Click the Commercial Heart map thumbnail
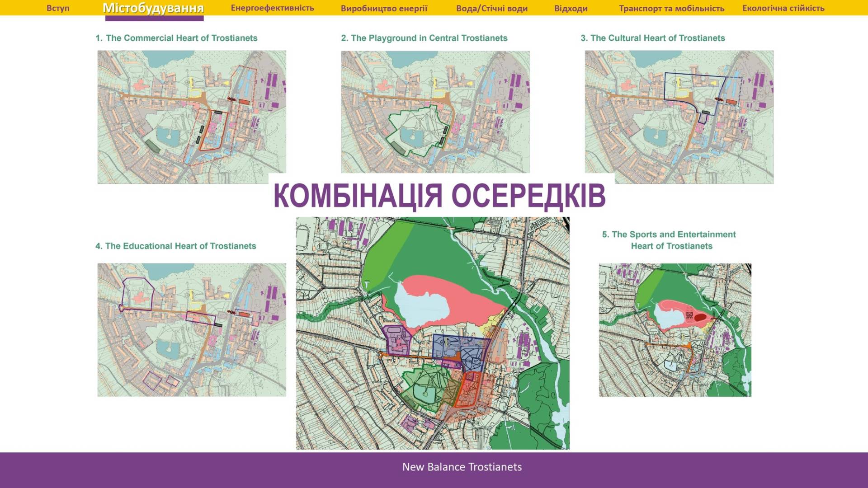 (x=192, y=117)
